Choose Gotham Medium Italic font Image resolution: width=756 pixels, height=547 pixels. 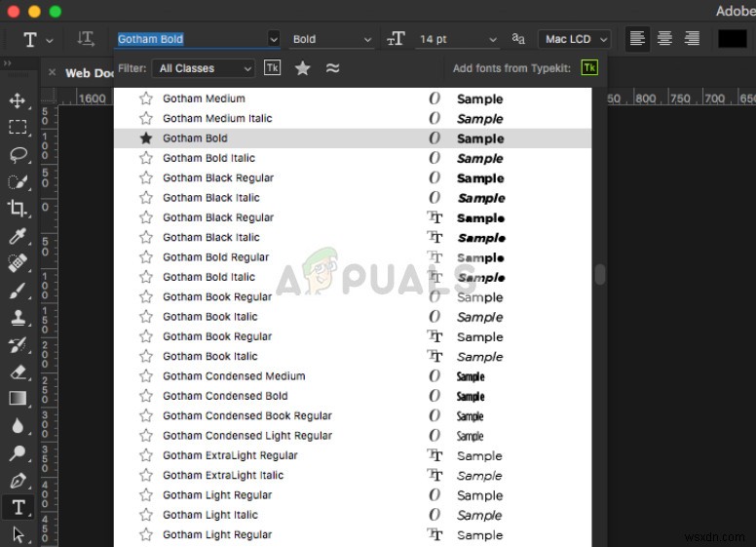[x=353, y=118]
